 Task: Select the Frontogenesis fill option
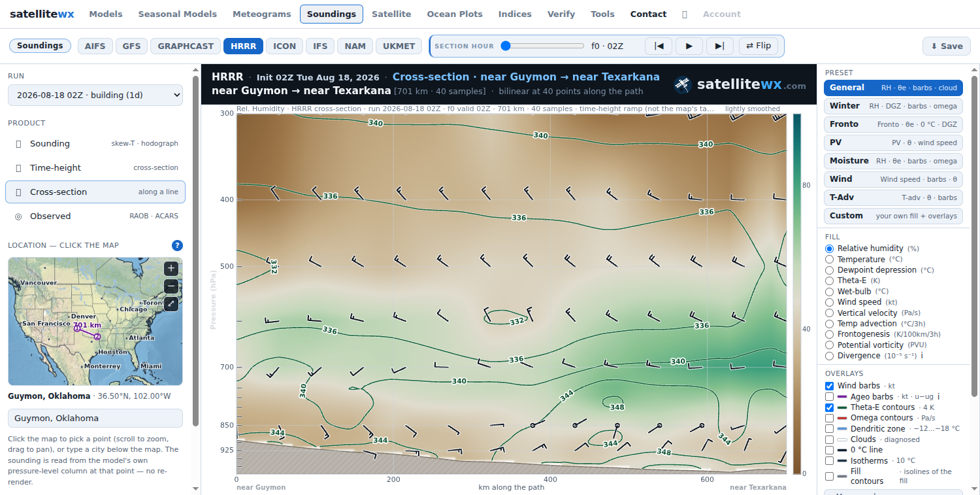(830, 334)
